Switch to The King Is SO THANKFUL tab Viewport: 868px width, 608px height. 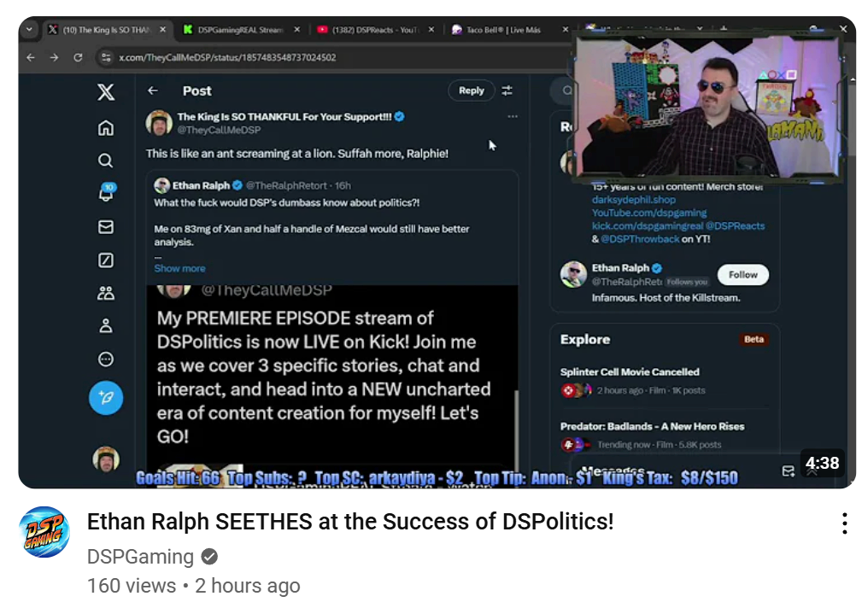click(x=107, y=30)
